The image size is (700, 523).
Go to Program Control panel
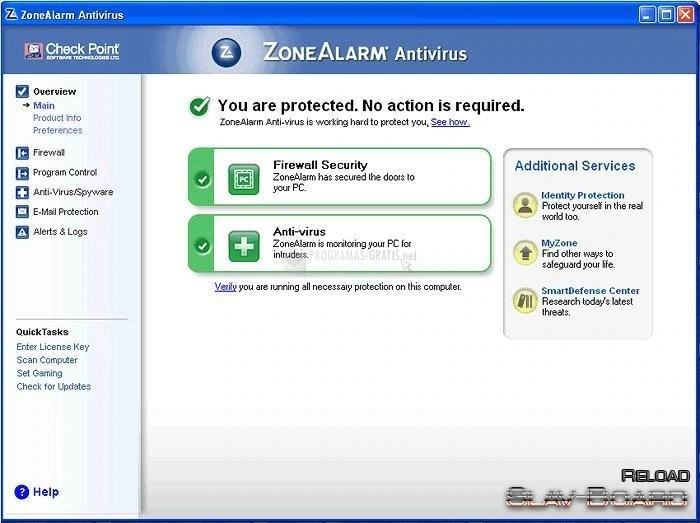65,172
